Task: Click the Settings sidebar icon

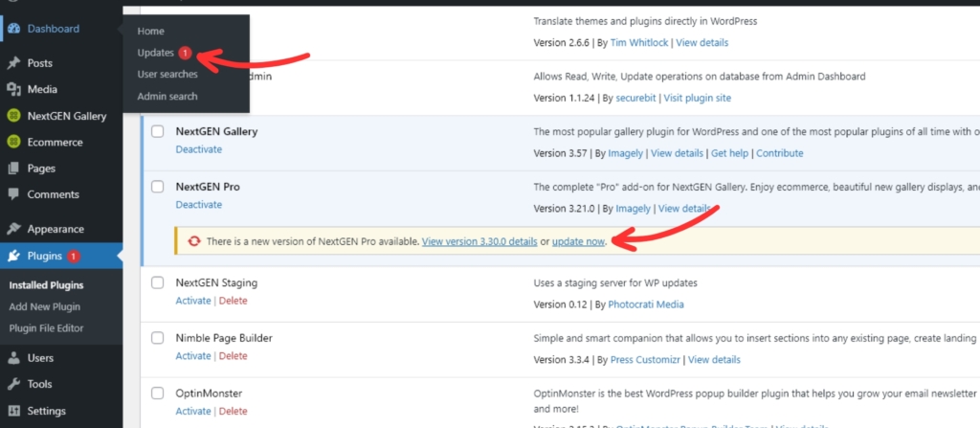Action: (13, 411)
